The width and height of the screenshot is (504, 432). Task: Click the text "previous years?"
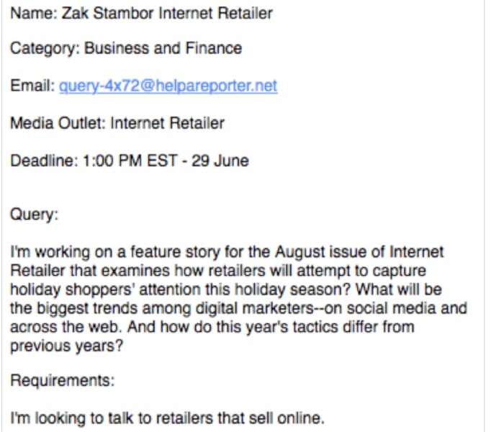(66, 346)
